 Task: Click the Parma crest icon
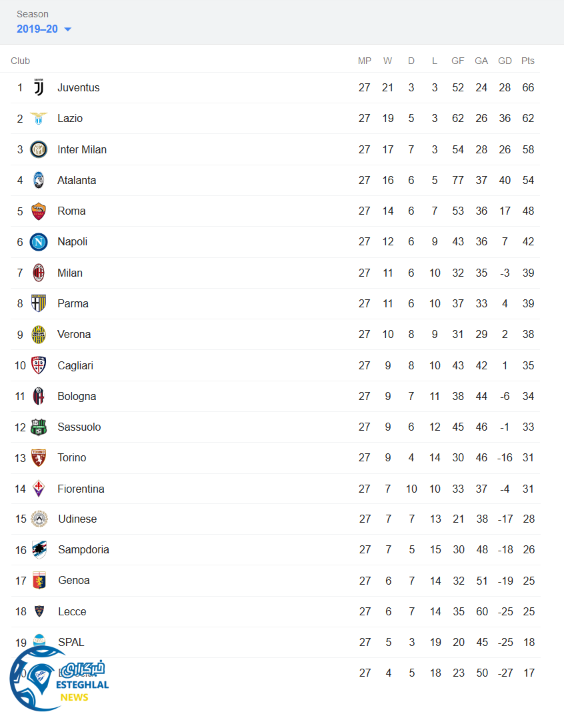[39, 303]
